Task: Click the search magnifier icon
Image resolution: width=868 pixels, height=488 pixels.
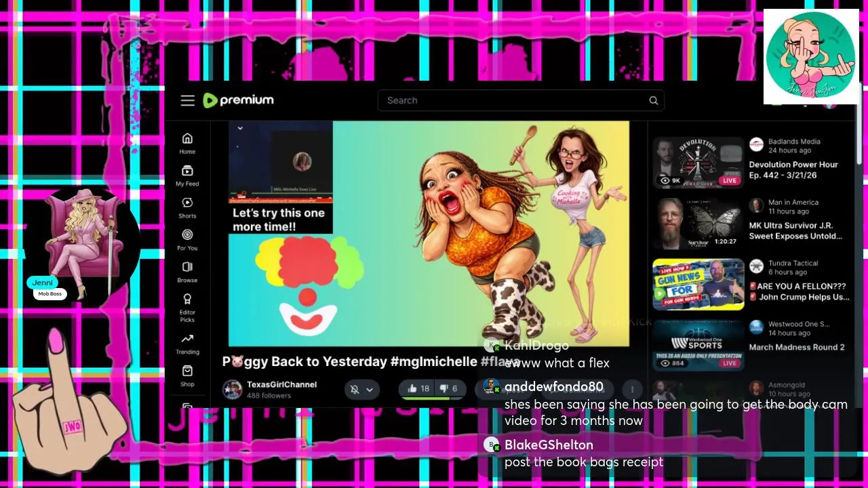Action: 654,100
